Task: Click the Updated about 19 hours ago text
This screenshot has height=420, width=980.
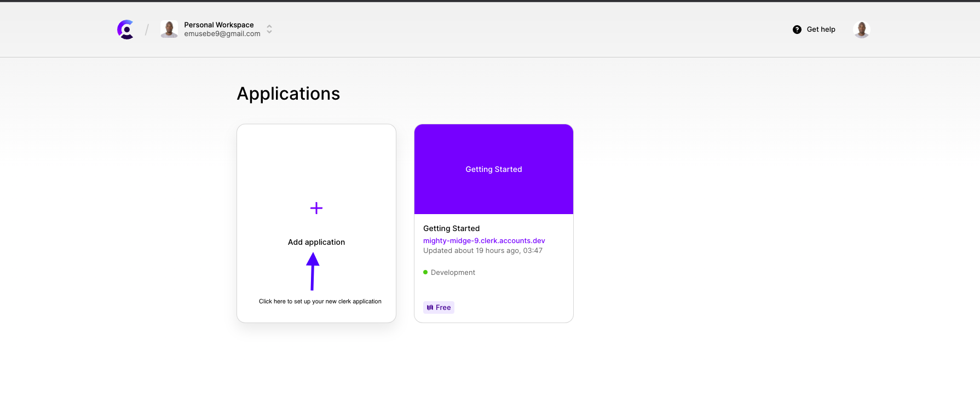Action: tap(483, 251)
